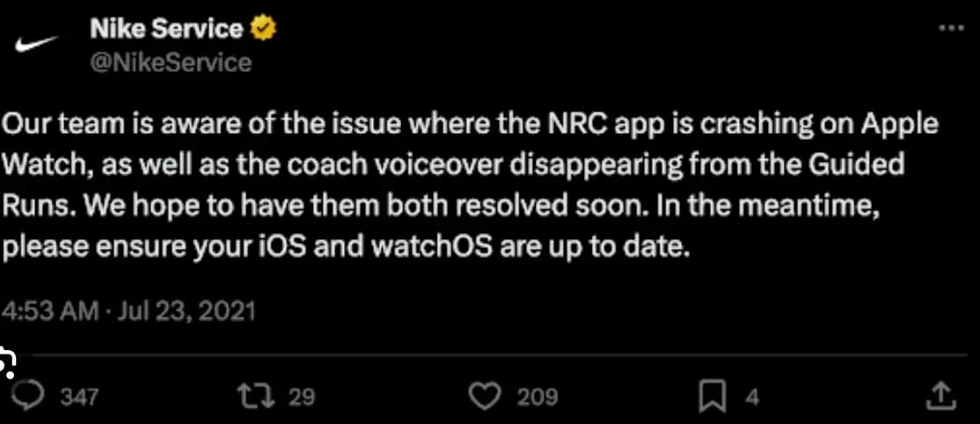The image size is (980, 424).
Task: Like the tweet with the heart icon
Action: [485, 397]
